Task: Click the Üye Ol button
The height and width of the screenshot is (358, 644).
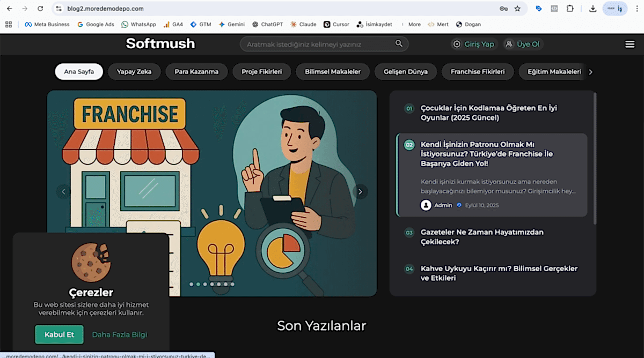Action: coord(522,43)
